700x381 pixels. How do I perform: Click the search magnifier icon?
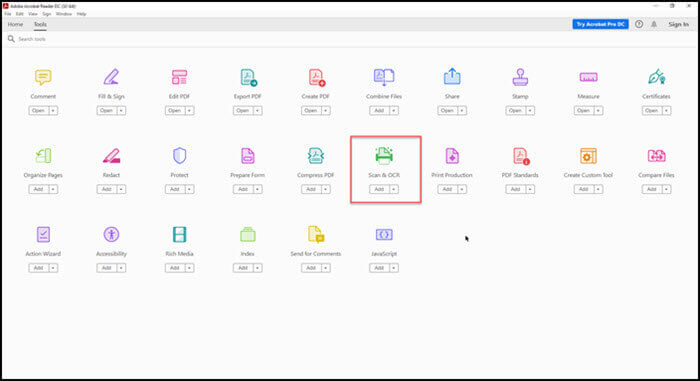point(11,39)
